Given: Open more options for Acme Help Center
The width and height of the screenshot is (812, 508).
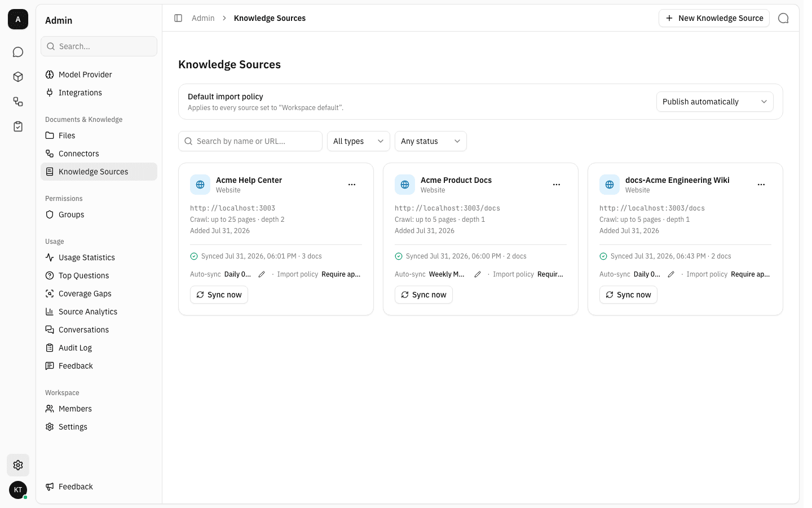Looking at the screenshot, I should 352,185.
